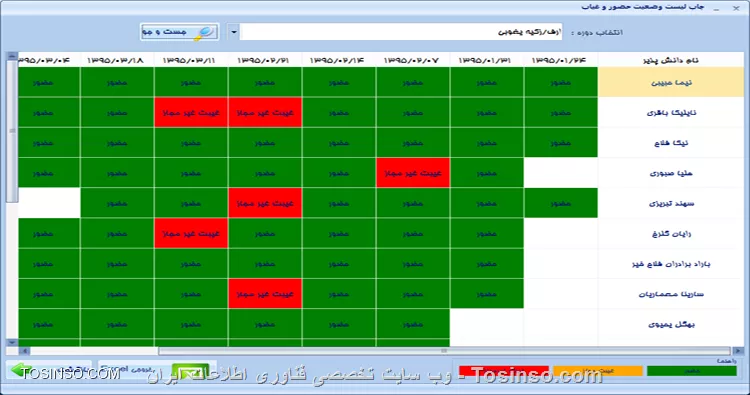Click سهند تبریزی's 'حضور' cell under ۱۳۹۵/۰۱/۲۴
The image size is (750, 395).
561,203
